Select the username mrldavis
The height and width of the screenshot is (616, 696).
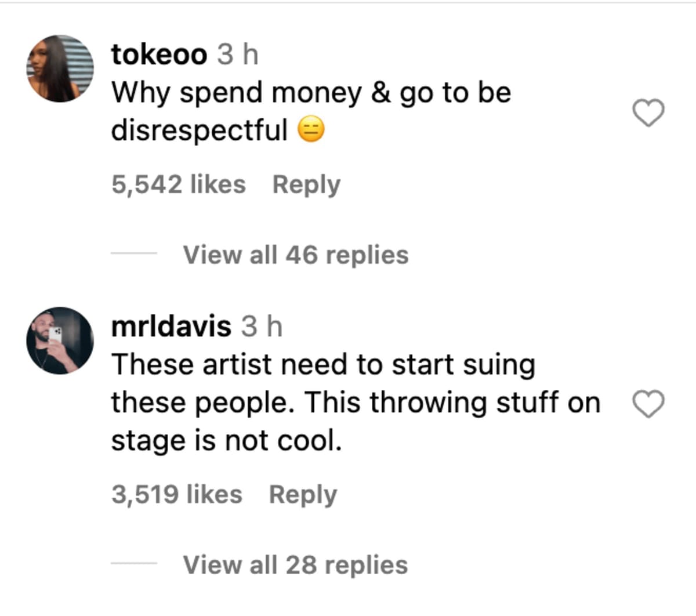[x=168, y=325]
